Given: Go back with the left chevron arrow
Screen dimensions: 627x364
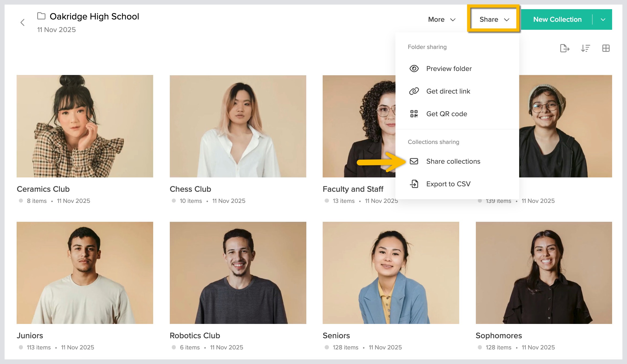Looking at the screenshot, I should click(x=23, y=22).
